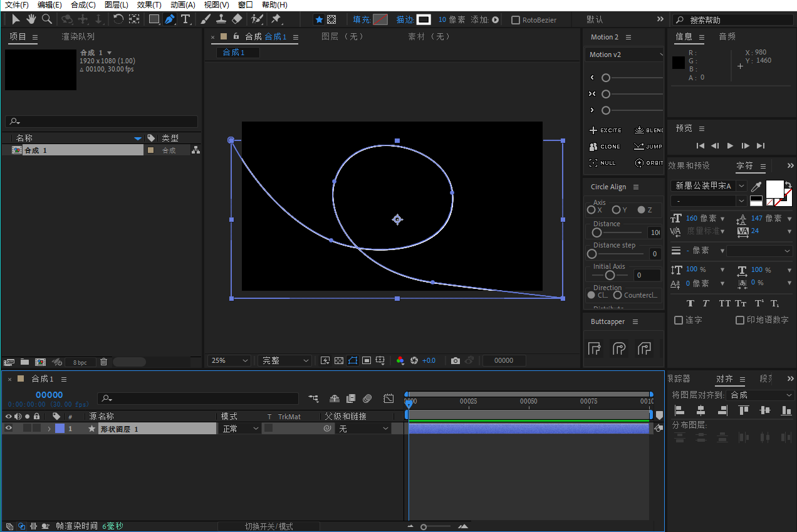Select the Selection arrow tool
The image size is (797, 532).
pos(16,19)
